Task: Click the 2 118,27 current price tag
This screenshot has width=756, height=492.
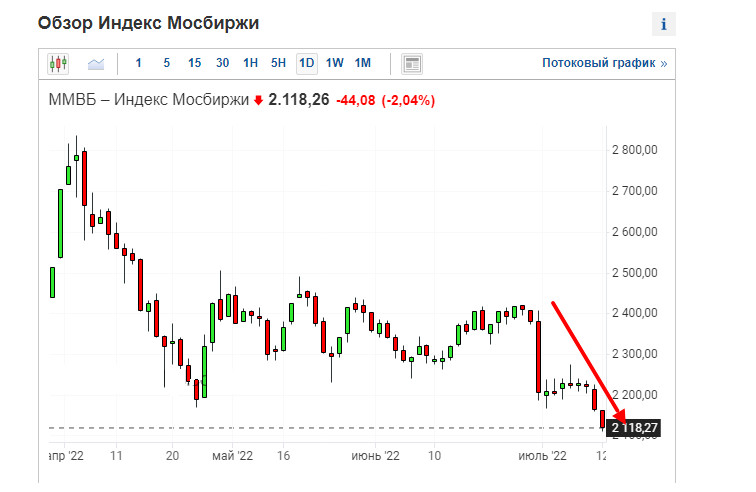Action: [x=634, y=428]
